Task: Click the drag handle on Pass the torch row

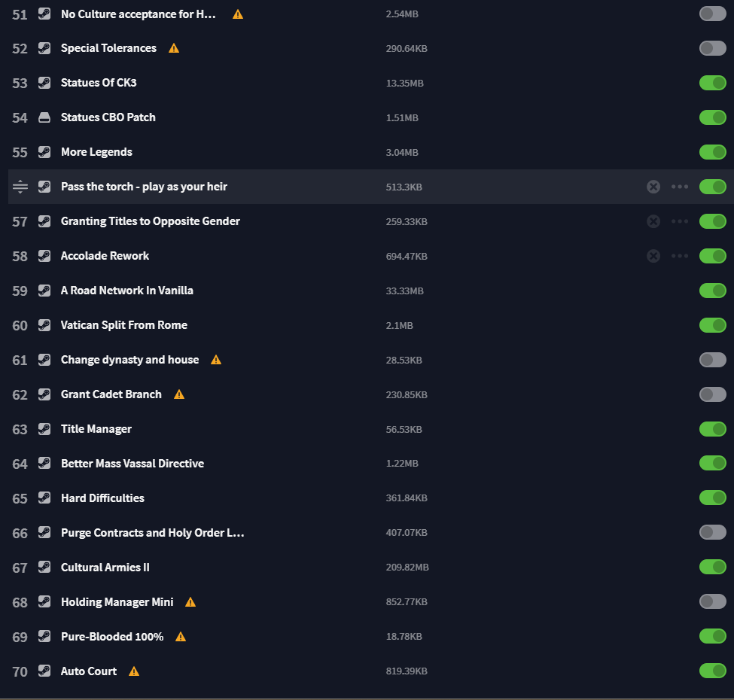Action: pos(20,187)
